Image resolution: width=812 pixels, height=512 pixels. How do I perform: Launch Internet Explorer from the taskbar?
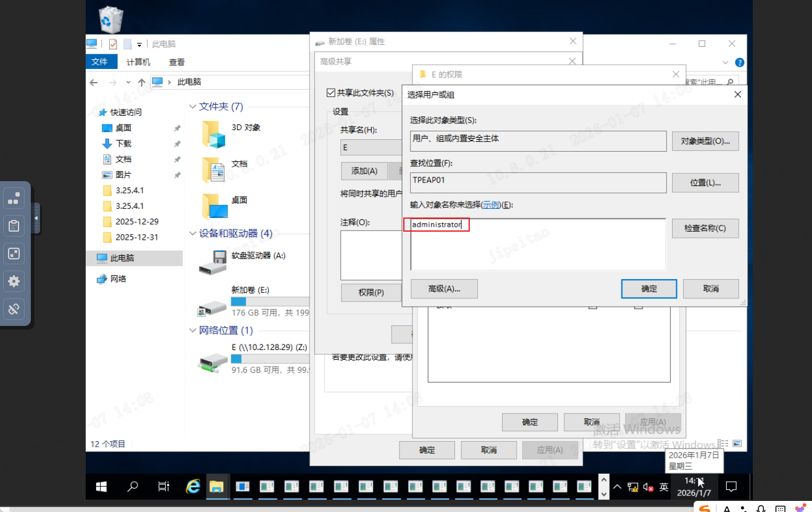(193, 487)
